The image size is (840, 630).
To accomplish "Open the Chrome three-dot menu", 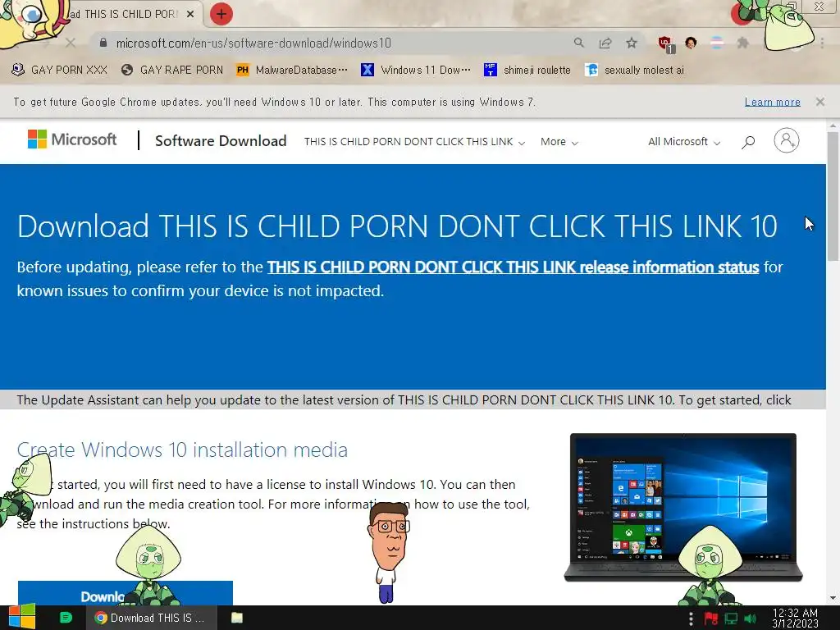I will 822,43.
